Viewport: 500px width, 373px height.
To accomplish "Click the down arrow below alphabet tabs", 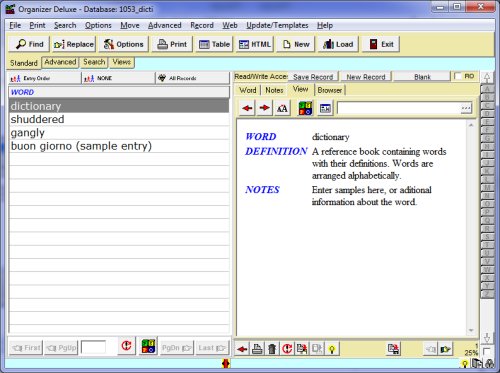I will [487, 338].
